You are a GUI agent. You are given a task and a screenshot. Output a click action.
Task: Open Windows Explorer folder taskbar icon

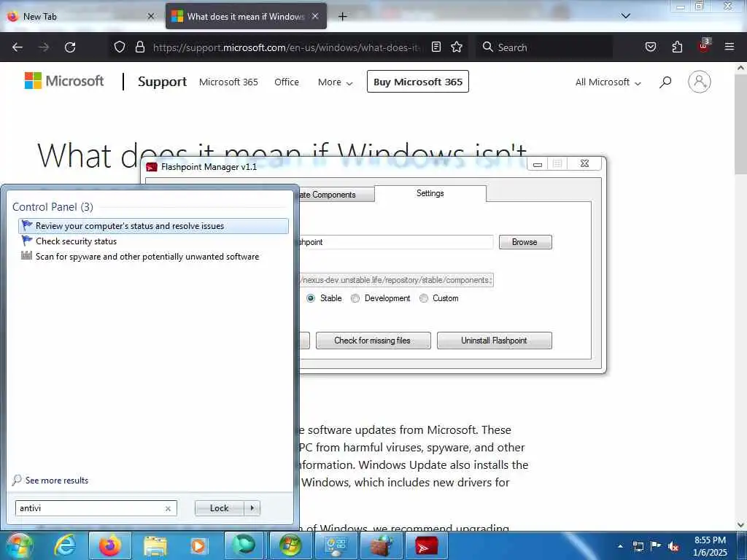(x=155, y=545)
